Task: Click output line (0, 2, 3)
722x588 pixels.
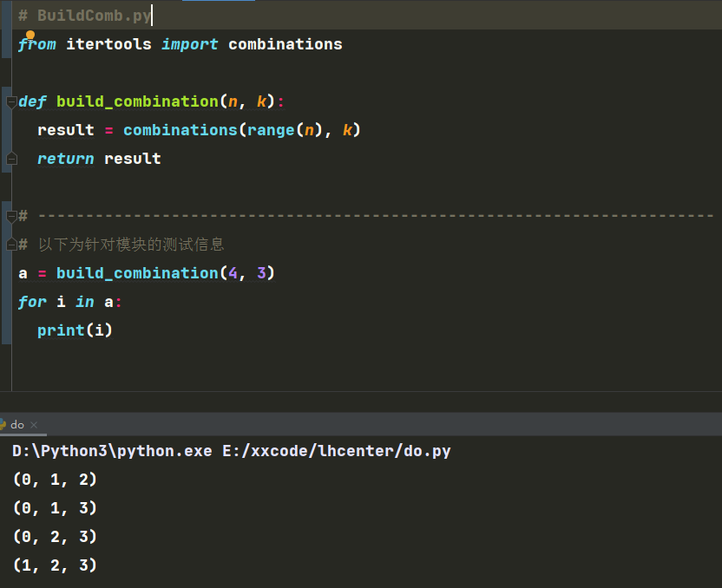Action: (55, 537)
